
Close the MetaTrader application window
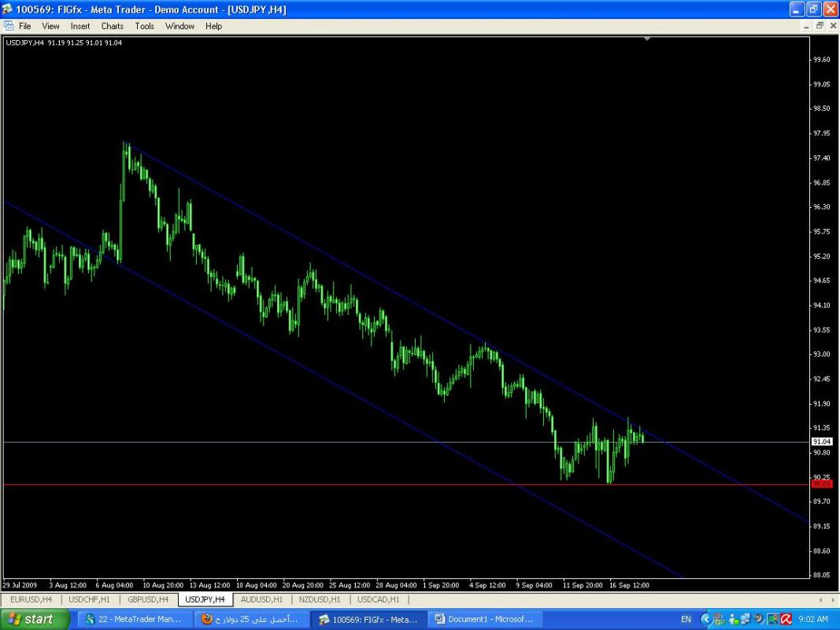click(830, 9)
